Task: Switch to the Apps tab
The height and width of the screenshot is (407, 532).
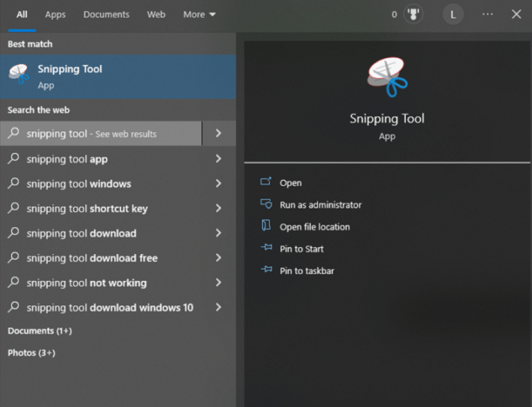Action: (x=55, y=15)
